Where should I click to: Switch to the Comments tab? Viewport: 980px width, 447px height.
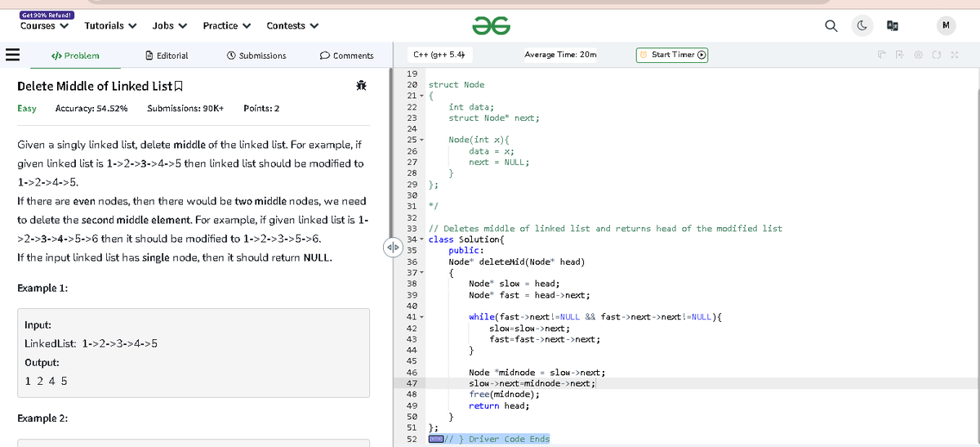point(347,56)
